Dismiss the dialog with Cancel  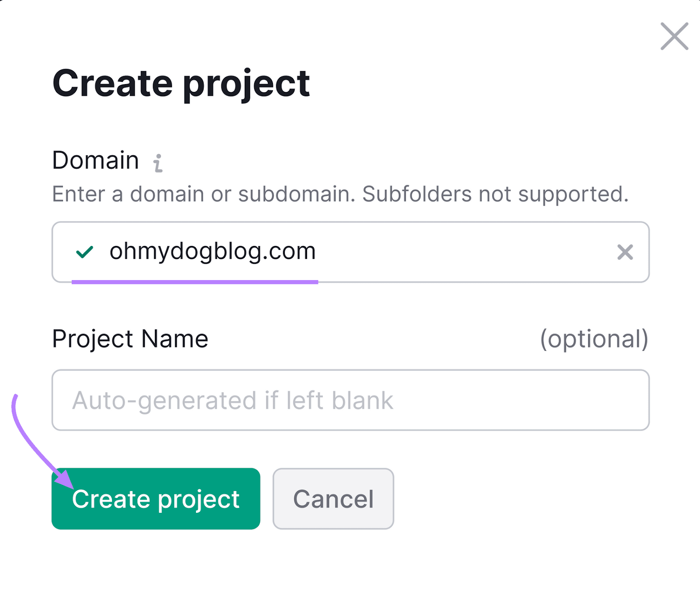[333, 498]
